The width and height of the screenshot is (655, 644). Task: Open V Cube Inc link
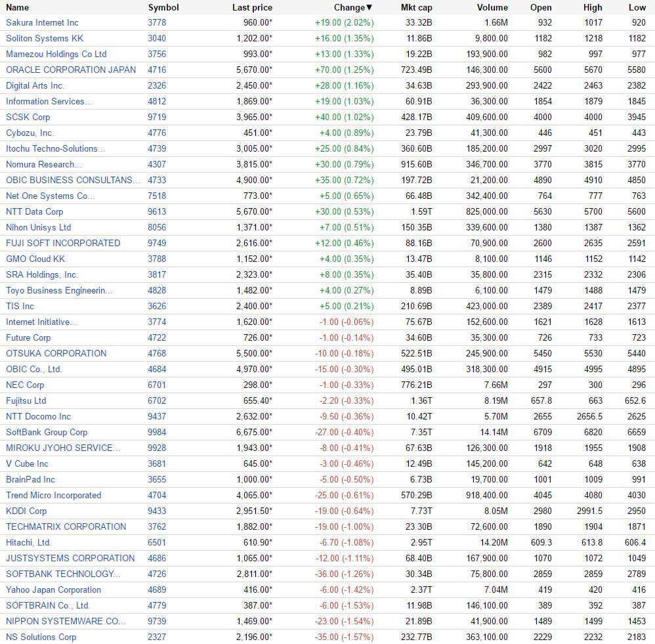click(27, 464)
